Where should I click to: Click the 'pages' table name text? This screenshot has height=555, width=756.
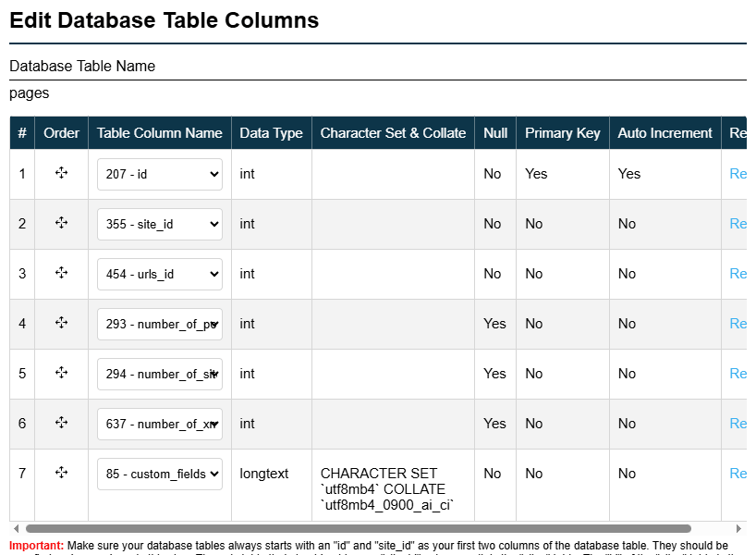pos(29,93)
